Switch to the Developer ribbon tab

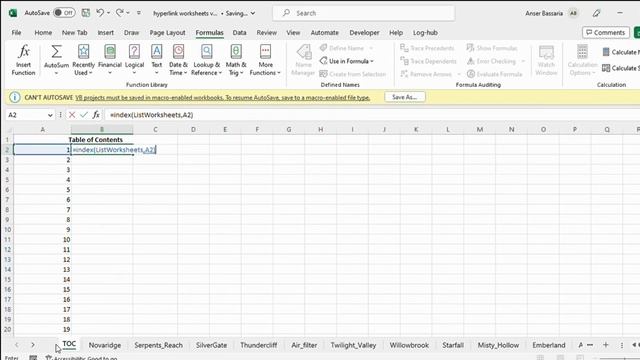click(364, 33)
